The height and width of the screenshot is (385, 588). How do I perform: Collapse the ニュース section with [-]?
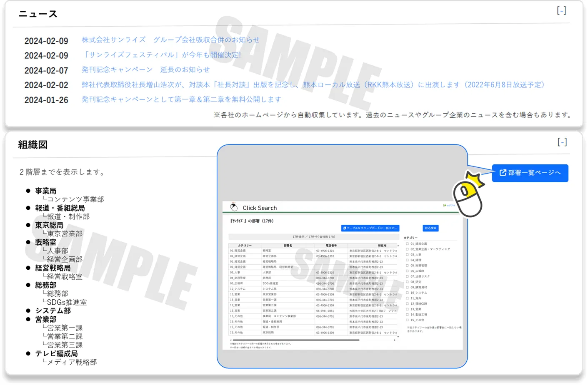point(561,11)
